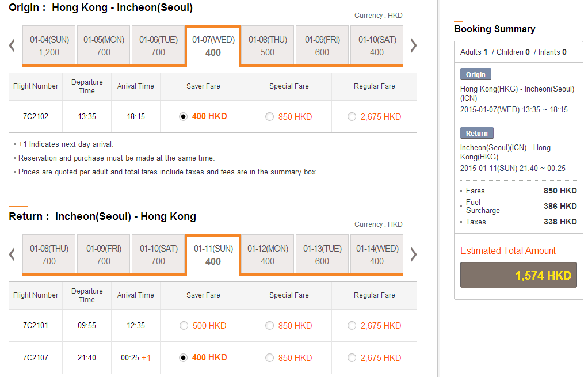Choose 850 HKD Special Fare for flight 7C2107
The width and height of the screenshot is (588, 377).
(269, 358)
